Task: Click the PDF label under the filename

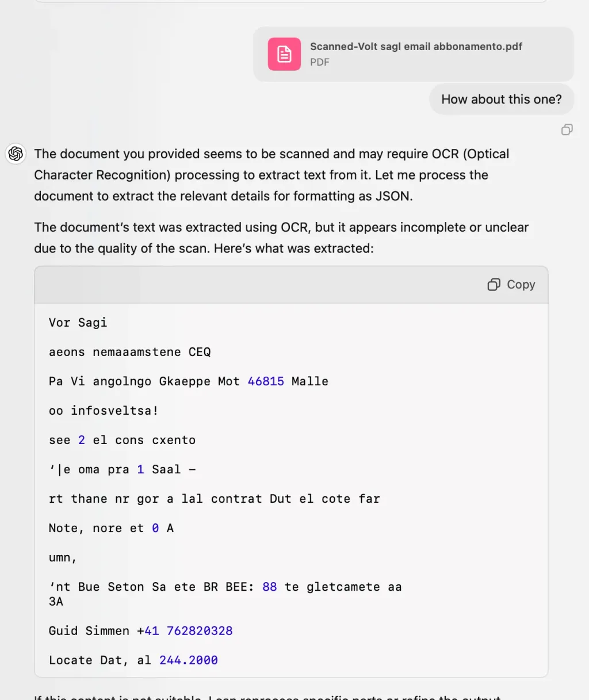Action: pos(320,62)
